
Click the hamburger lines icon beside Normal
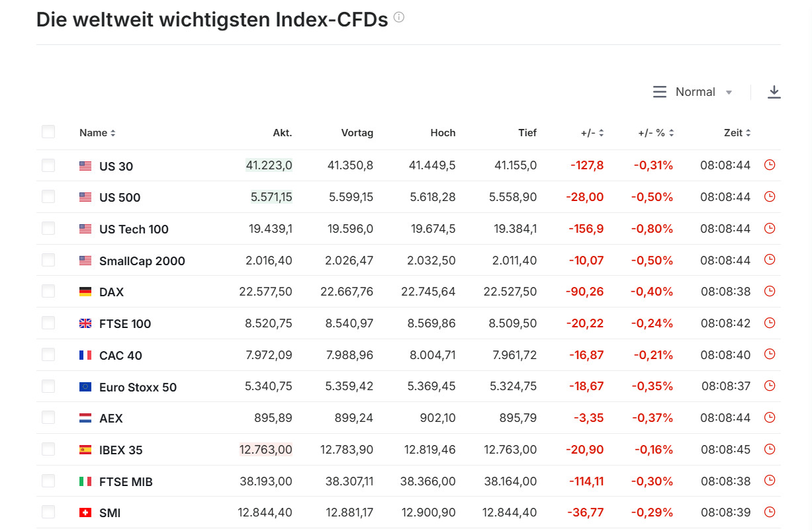(659, 92)
